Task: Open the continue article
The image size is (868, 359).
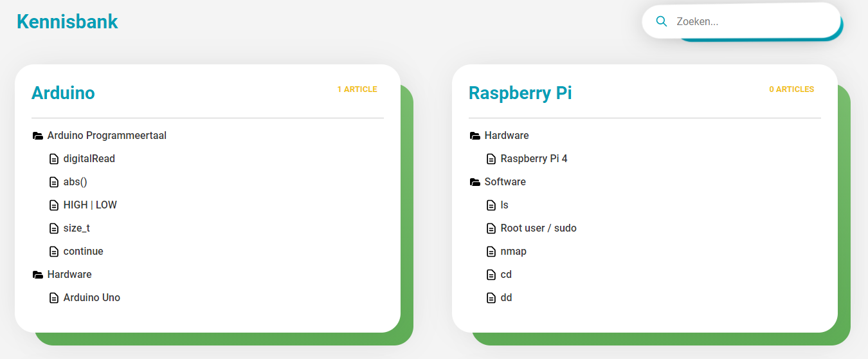Action: [83, 252]
